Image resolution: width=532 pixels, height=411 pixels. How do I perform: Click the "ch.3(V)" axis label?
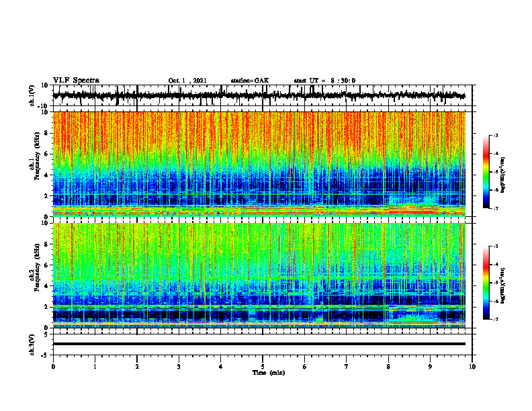click(x=32, y=345)
